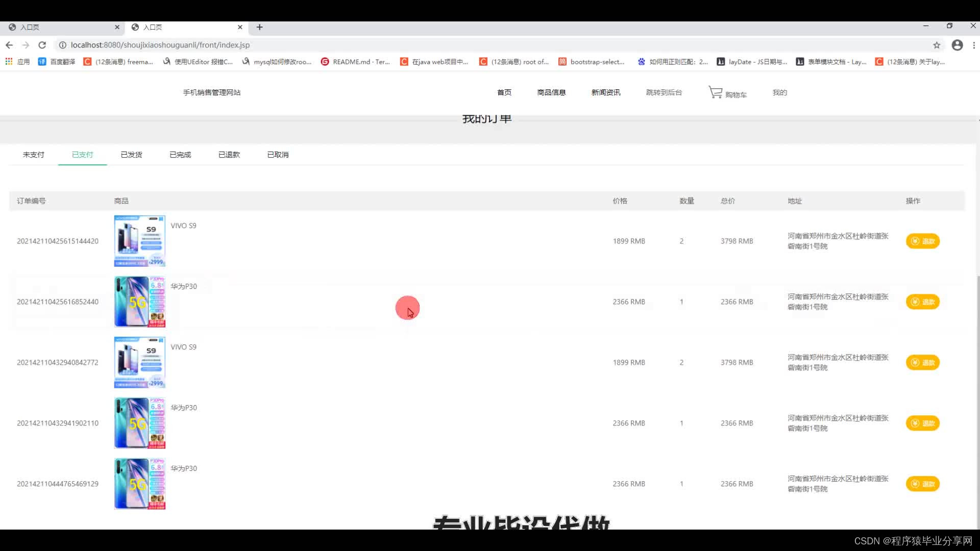
Task: Reload the page with the refresh icon
Action: pos(42,45)
